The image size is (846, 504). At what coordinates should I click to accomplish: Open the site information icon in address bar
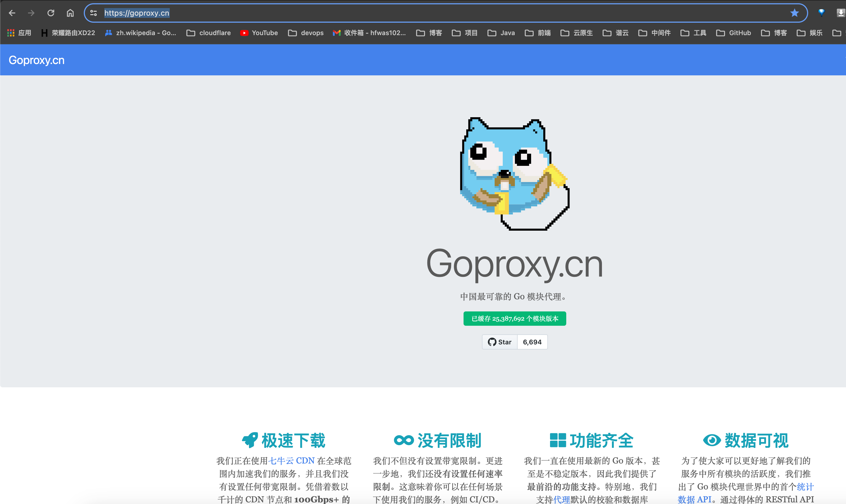click(94, 13)
